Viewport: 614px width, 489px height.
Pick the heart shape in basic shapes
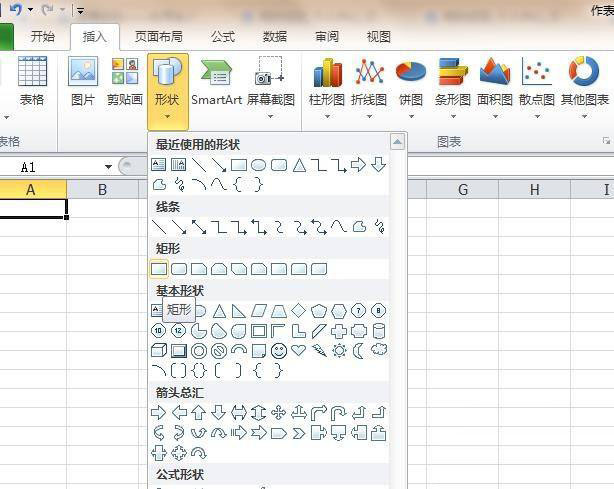[x=299, y=351]
